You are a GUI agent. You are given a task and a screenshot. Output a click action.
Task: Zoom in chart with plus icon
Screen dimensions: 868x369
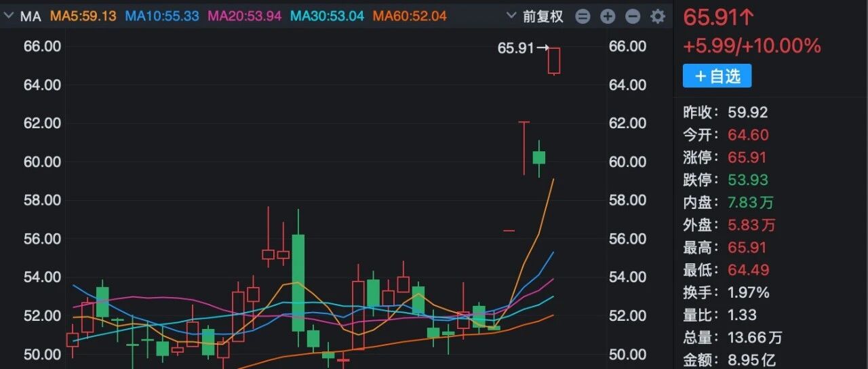[x=608, y=16]
